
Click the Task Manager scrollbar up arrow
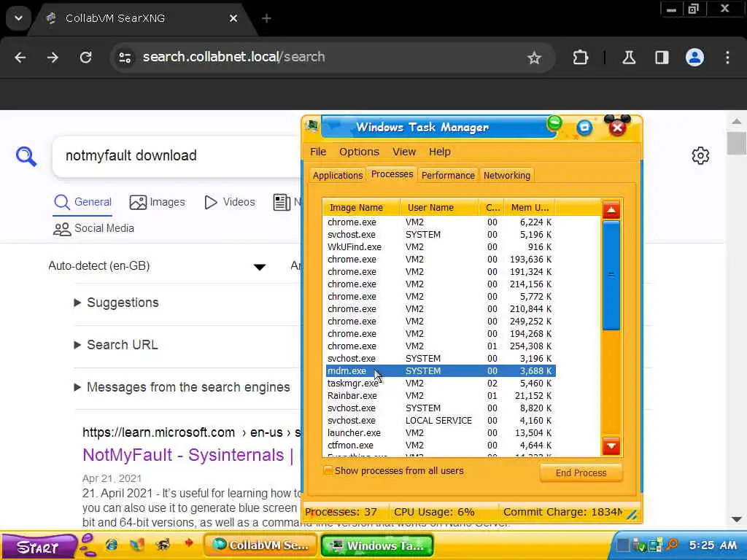tap(611, 210)
